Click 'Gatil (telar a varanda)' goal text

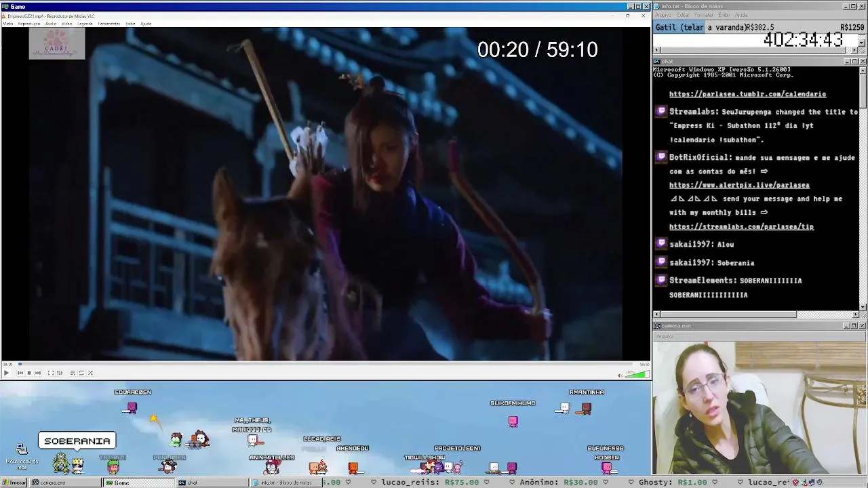click(701, 27)
